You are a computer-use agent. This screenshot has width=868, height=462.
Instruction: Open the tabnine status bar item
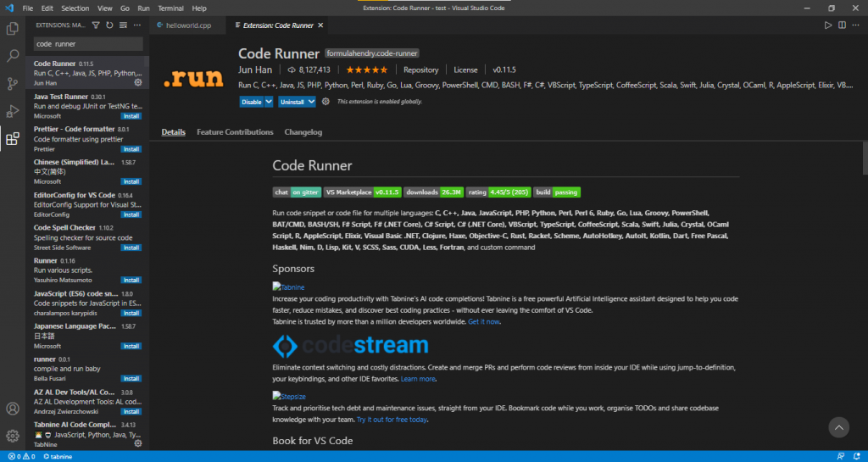tap(58, 456)
